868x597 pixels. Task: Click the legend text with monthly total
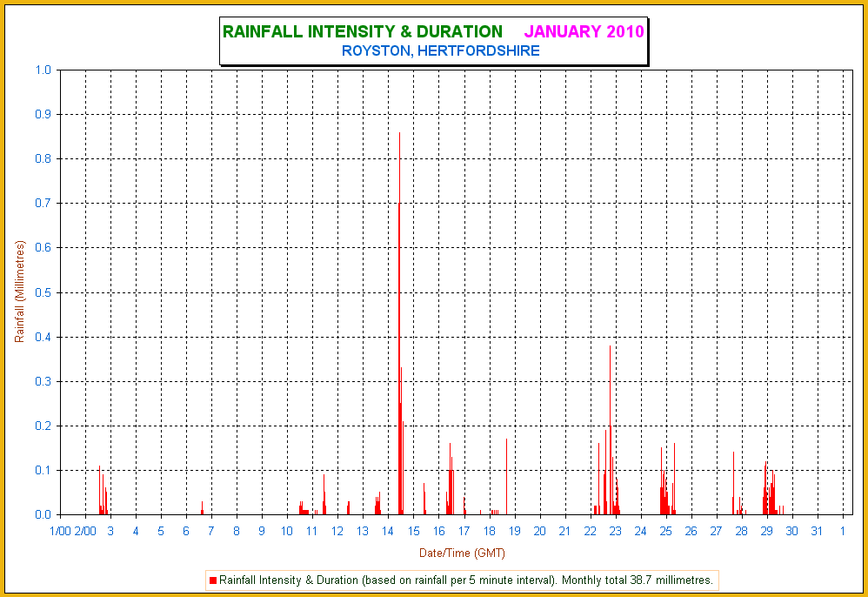(466, 580)
